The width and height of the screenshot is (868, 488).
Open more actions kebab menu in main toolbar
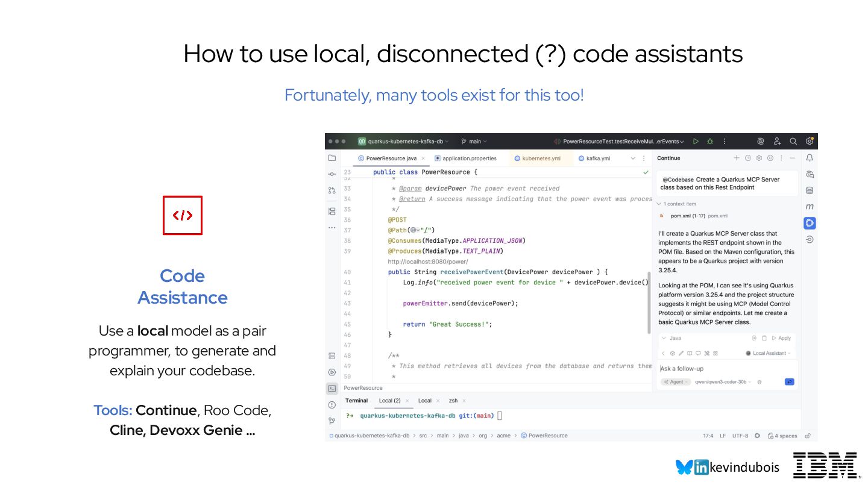pos(725,142)
